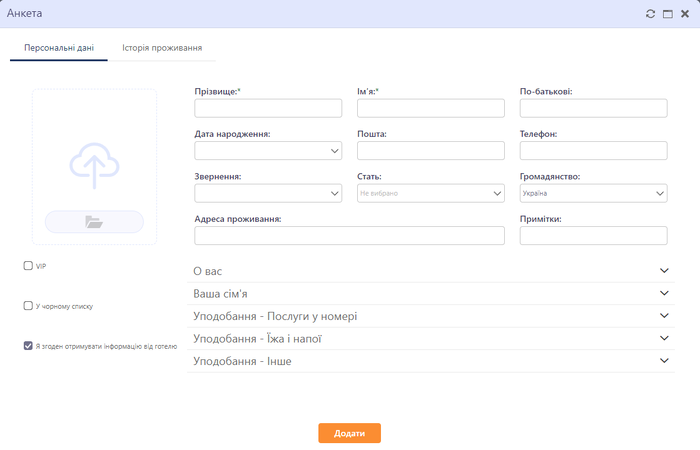Viewport: 700px width, 450px height.
Task: Select a value in Стать dropdown
Action: (431, 194)
